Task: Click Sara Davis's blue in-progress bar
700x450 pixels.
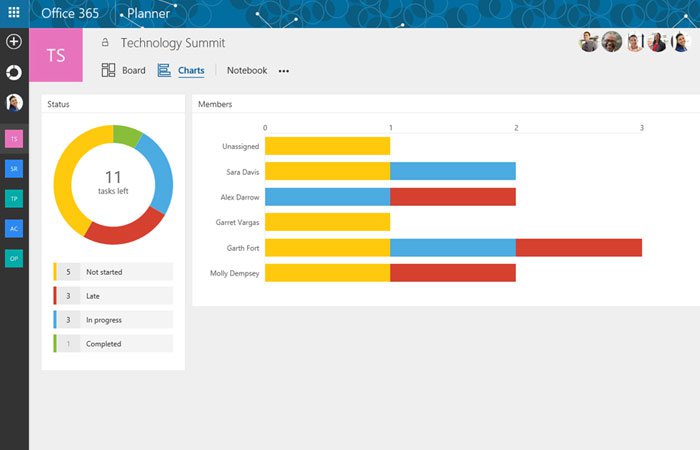Action: click(x=453, y=171)
